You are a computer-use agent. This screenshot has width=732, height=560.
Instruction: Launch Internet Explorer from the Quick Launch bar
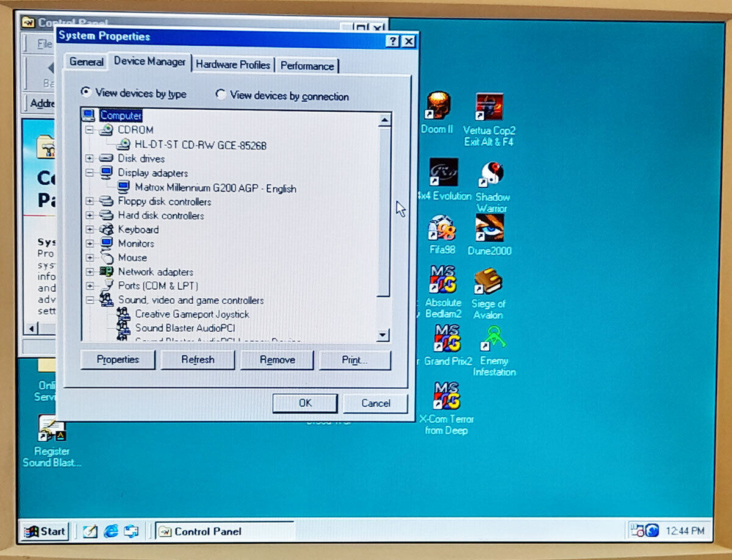point(111,531)
